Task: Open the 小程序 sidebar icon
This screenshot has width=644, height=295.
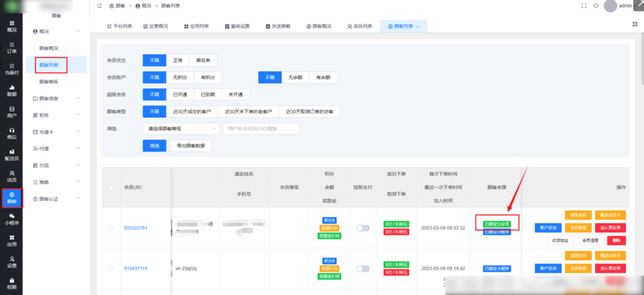Action: coord(11,218)
